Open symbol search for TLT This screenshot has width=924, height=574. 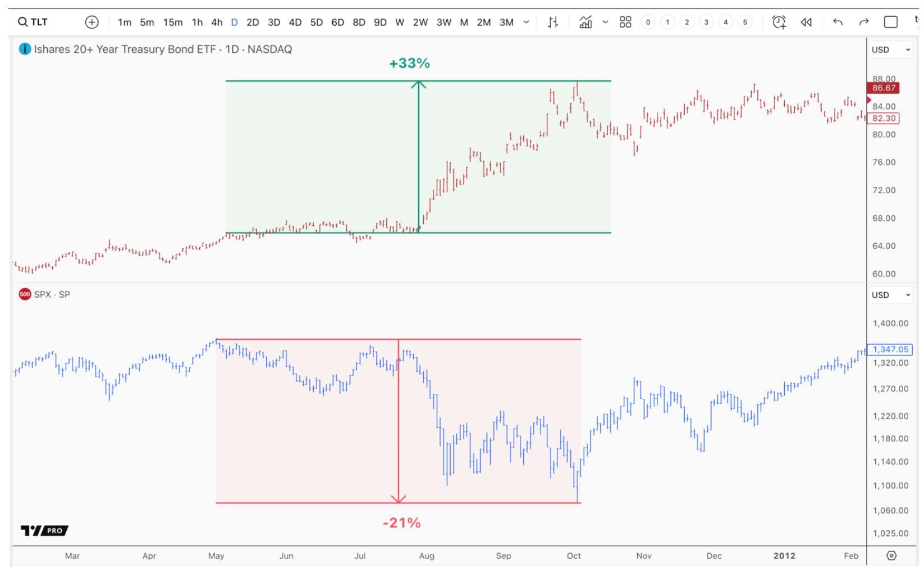33,22
